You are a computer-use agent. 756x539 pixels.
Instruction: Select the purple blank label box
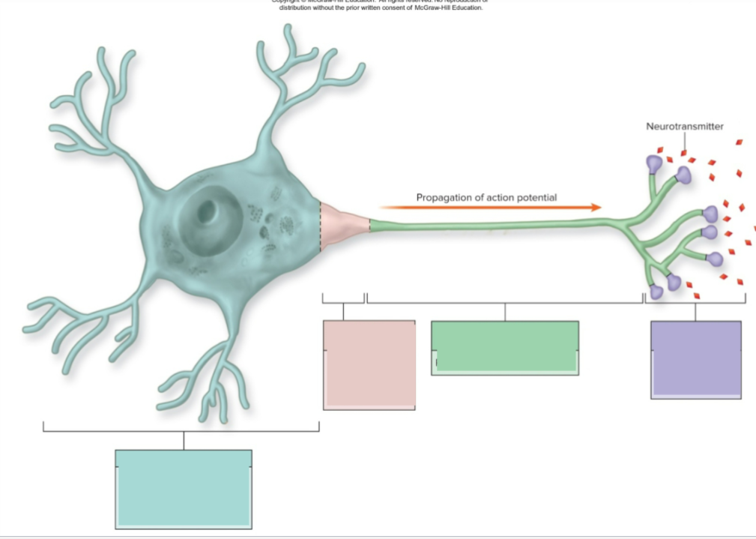click(x=696, y=360)
